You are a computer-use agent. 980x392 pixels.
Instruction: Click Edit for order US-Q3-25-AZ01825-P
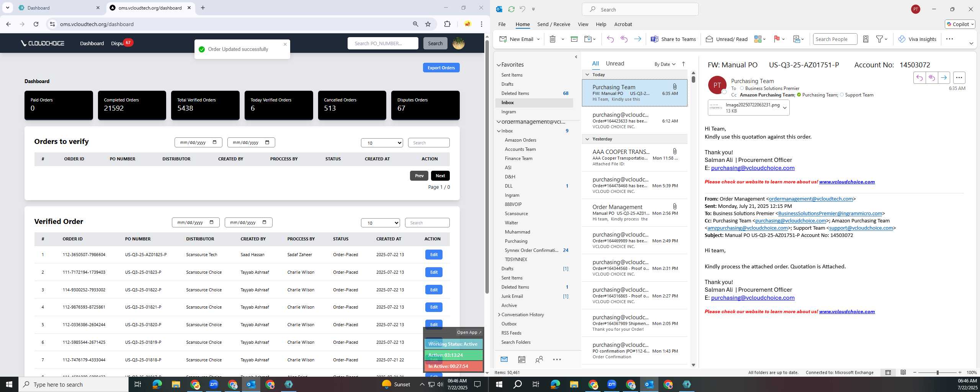click(434, 255)
